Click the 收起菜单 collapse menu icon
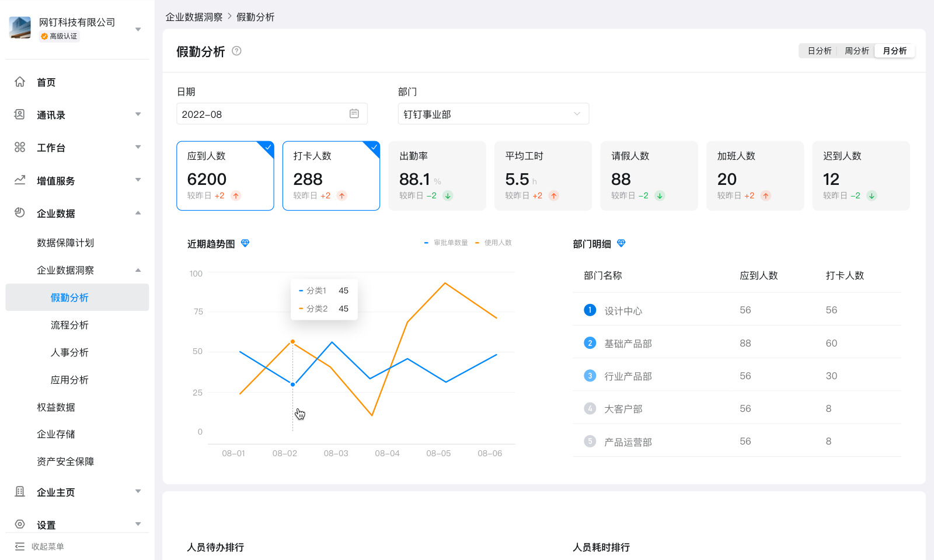 coord(20,547)
